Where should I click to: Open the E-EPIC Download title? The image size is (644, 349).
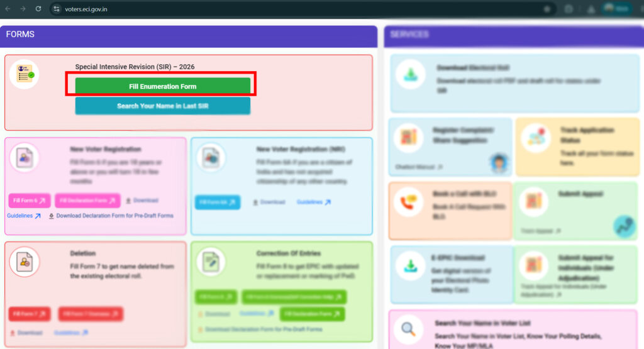point(458,258)
